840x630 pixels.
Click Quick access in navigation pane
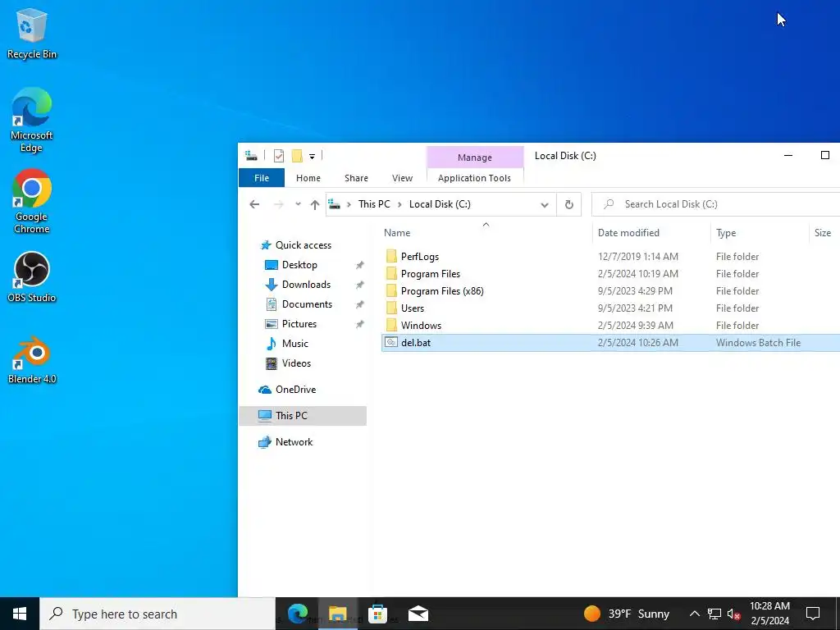[304, 244]
